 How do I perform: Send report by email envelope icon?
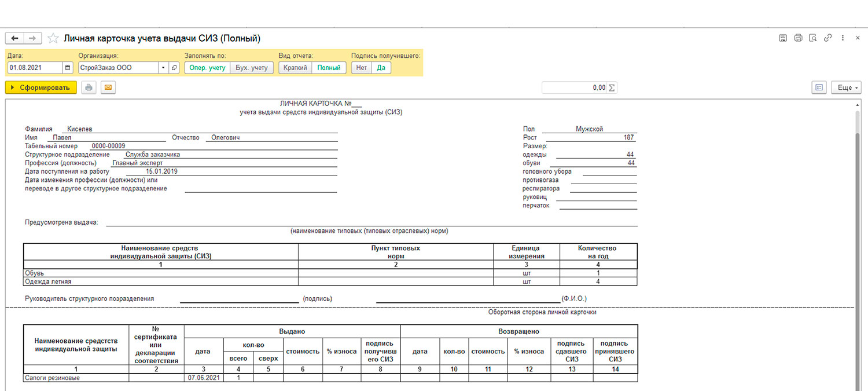108,87
